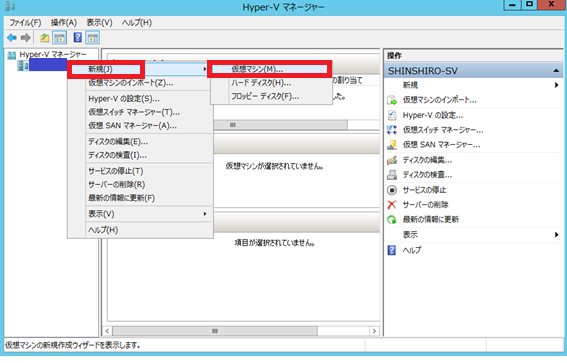Collapse the SHINSHIRO-SV actions section arrow
Viewport: 567px width, 363px height.
pyautogui.click(x=556, y=71)
